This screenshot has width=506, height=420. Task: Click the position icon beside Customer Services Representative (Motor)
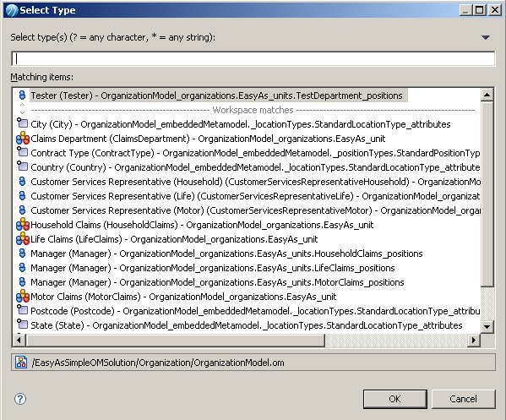pyautogui.click(x=22, y=210)
